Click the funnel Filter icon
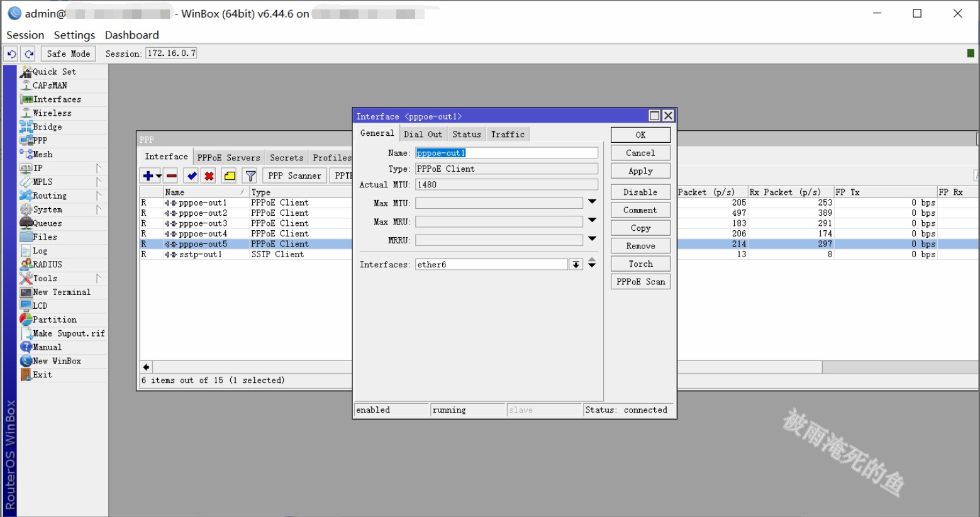The image size is (980, 517). coord(250,176)
